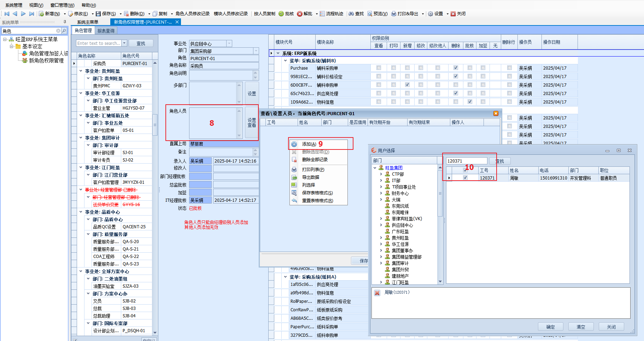644x341 pixels.
Task: Choose 列选择 in context menu
Action: coord(308,185)
